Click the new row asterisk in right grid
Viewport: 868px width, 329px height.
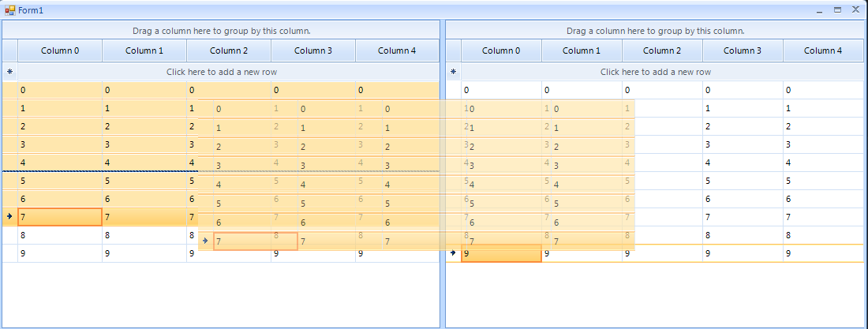pos(453,72)
